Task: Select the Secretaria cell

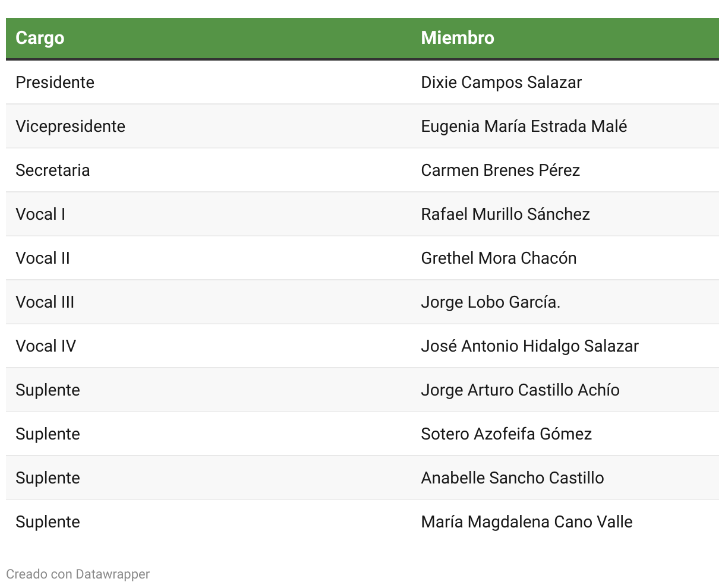Action: coord(53,170)
